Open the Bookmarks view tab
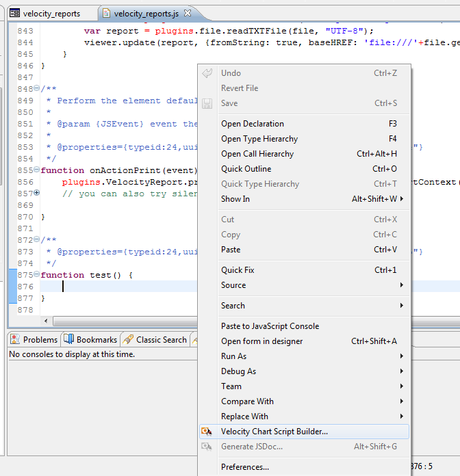This screenshot has height=476, width=460. [x=90, y=340]
